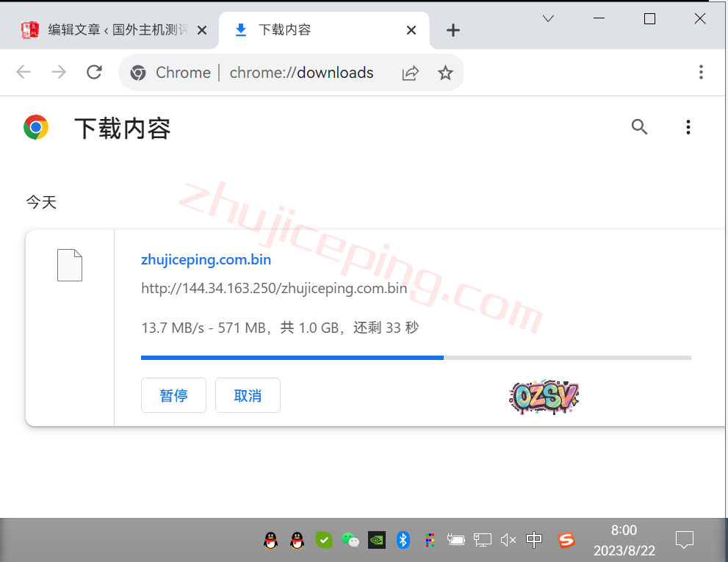The height and width of the screenshot is (562, 728).
Task: Open the downloads page more actions menu
Action: click(x=688, y=127)
